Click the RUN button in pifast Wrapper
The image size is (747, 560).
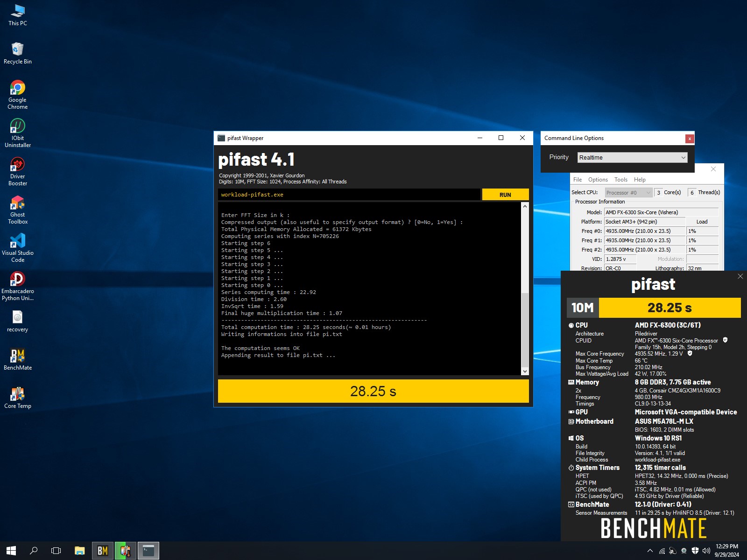[x=505, y=195]
